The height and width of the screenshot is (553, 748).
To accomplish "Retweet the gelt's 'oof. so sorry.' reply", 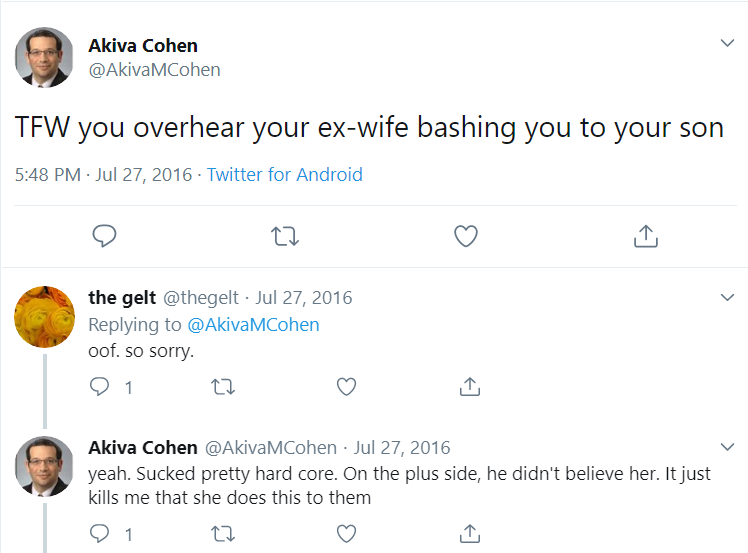I will point(223,387).
